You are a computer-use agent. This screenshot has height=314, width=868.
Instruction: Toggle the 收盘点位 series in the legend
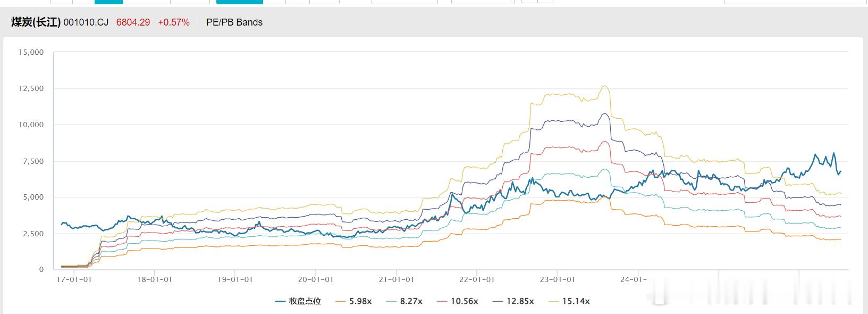point(298,301)
